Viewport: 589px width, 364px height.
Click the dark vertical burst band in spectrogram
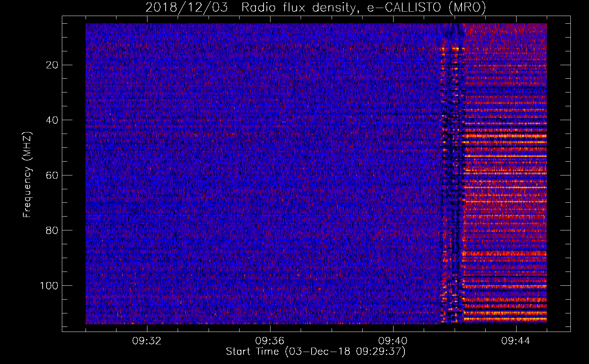(x=452, y=174)
